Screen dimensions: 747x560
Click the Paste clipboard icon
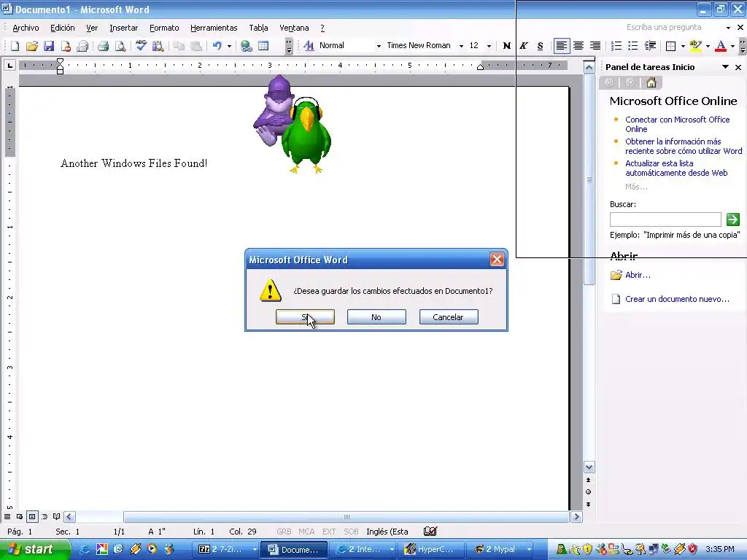point(196,46)
